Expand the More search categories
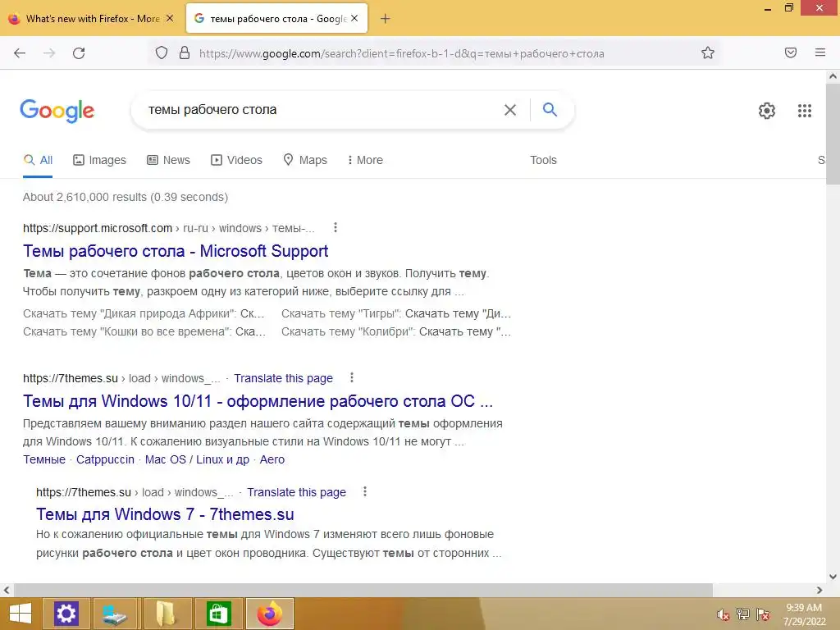840x630 pixels. click(365, 160)
